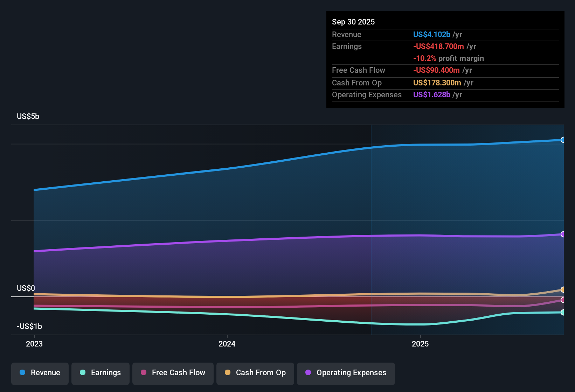Screen dimensions: 575x392
Task: Click the purple Operating Expenses endpoint marker
Action: (x=563, y=234)
